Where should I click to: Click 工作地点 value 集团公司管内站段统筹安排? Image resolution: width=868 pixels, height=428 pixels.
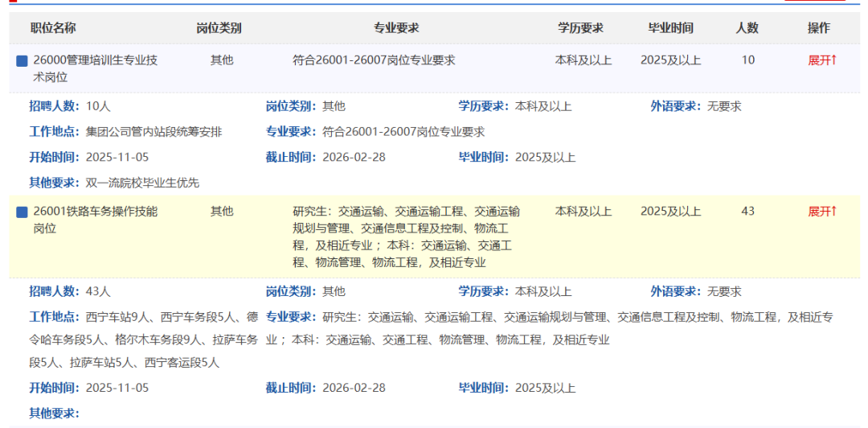154,132
